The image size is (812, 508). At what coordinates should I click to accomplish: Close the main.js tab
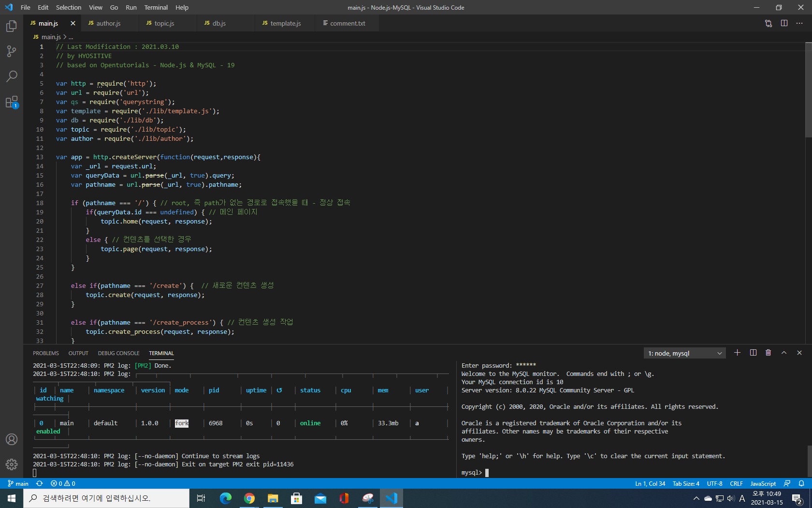[x=73, y=23]
